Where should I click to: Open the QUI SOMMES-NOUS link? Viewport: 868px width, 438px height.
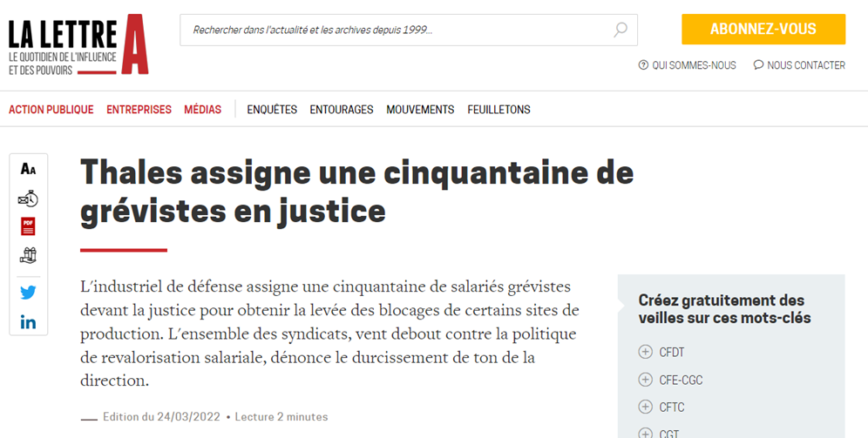(694, 65)
